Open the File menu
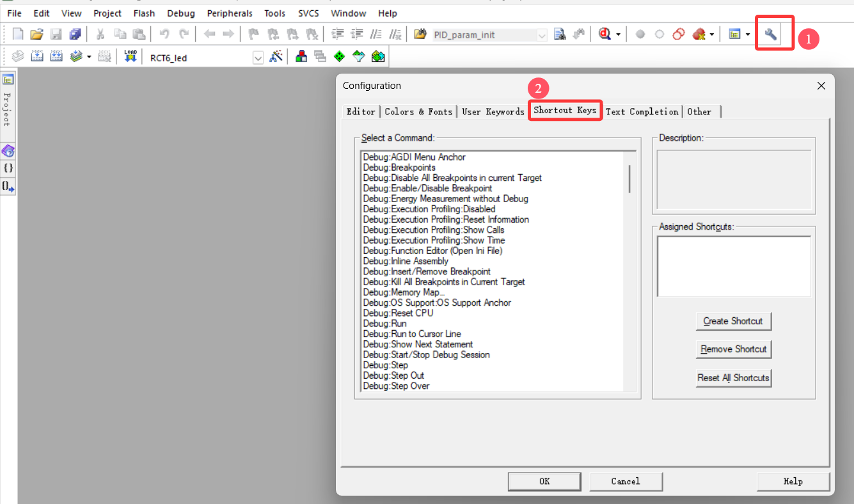Screen dimensions: 854x504 click(14, 13)
